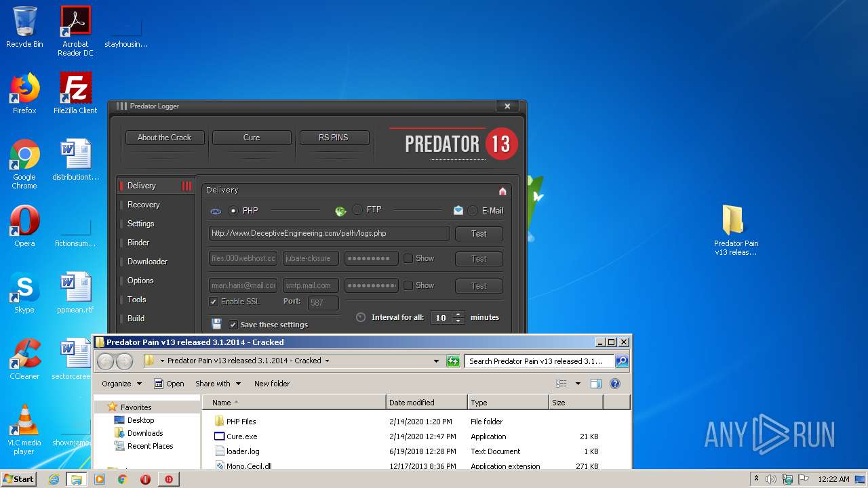
Task: Click the Explorer search box
Action: click(540, 361)
